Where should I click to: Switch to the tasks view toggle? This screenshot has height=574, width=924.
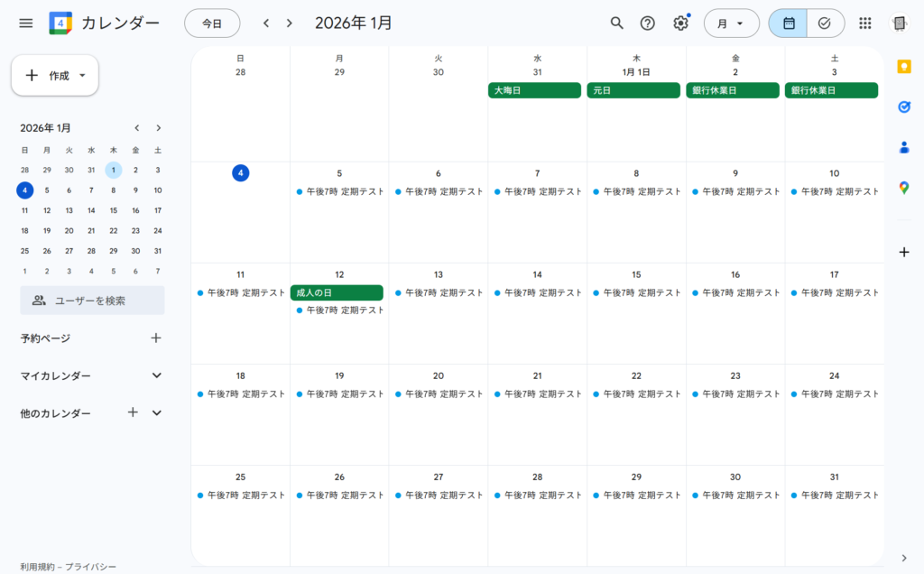825,23
